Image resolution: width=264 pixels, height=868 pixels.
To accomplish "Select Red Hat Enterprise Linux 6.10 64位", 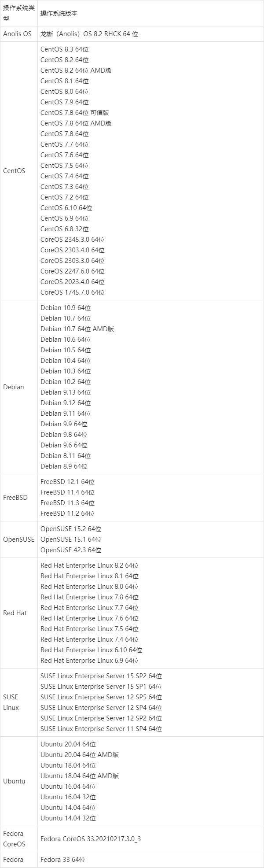I will 92,650.
